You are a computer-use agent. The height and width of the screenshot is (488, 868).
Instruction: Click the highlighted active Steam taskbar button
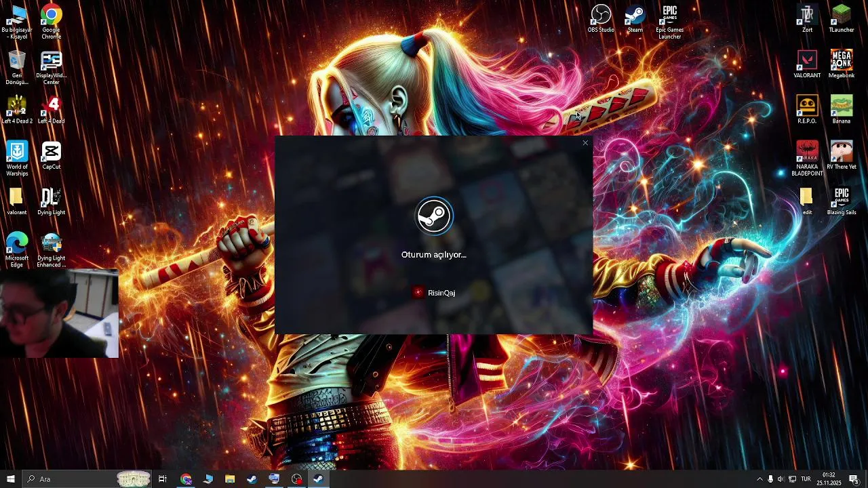pyautogui.click(x=319, y=479)
